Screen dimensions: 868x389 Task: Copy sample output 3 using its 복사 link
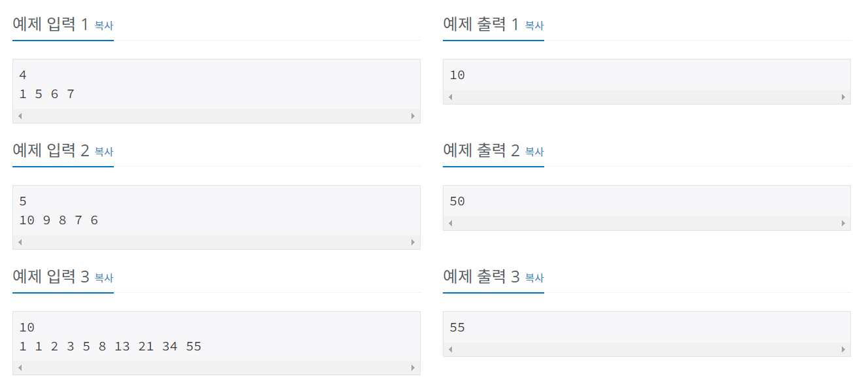(x=534, y=278)
